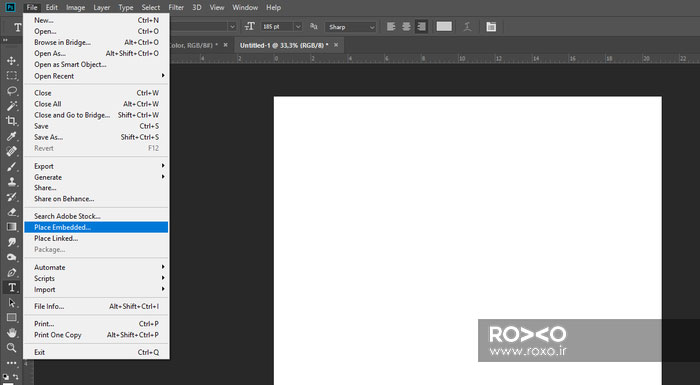Click the font size icon in options bar
The height and width of the screenshot is (385, 700).
pyautogui.click(x=250, y=27)
